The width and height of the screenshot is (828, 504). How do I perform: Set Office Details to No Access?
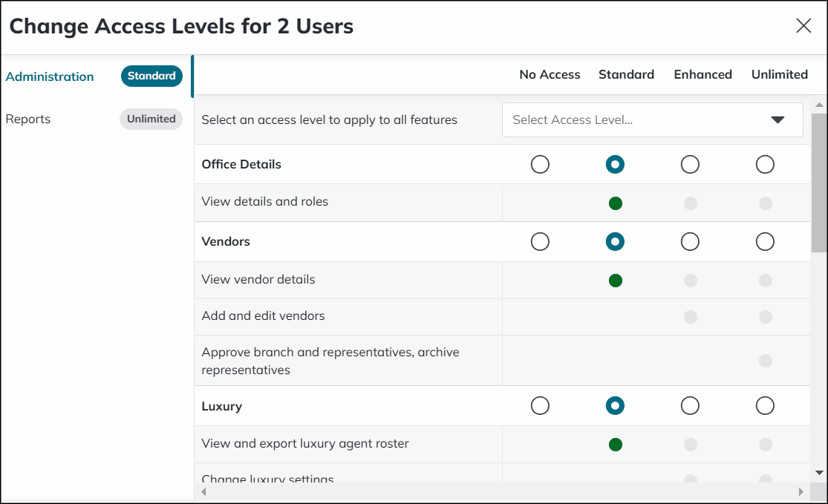click(540, 165)
